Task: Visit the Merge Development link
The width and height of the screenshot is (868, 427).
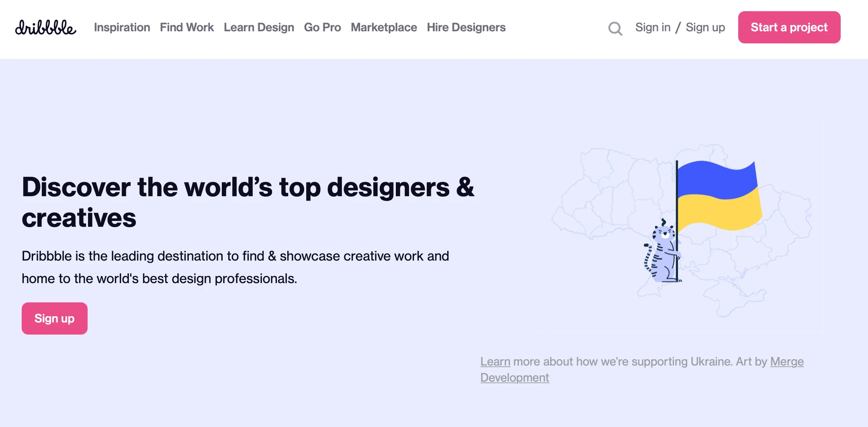Action: pyautogui.click(x=642, y=370)
